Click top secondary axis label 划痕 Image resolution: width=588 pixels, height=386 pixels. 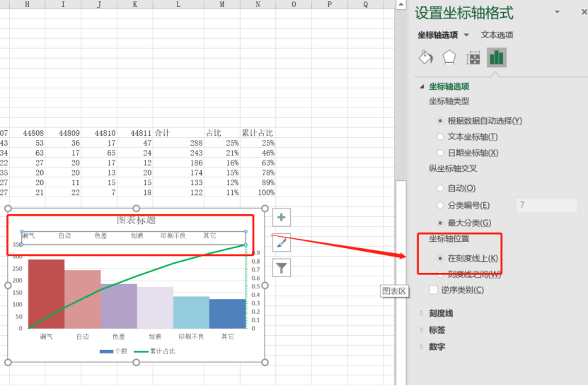(x=137, y=235)
